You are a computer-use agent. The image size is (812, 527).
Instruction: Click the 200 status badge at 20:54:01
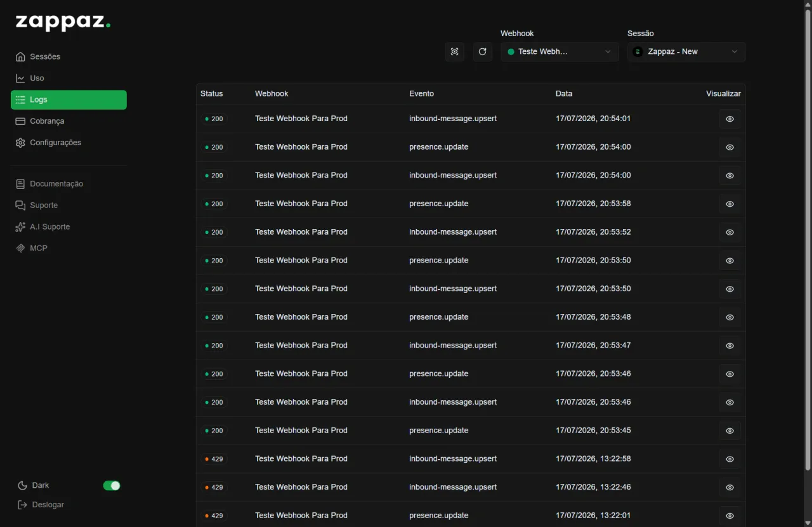[x=214, y=119]
